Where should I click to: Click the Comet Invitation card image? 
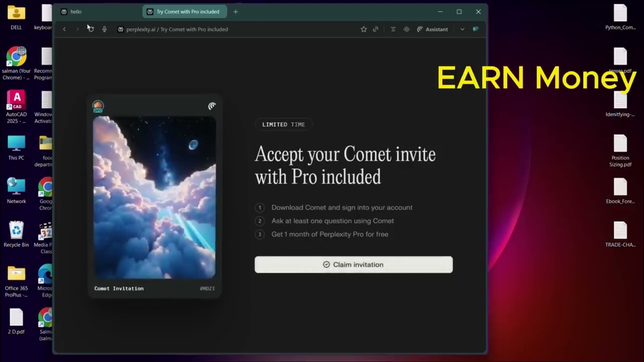click(154, 197)
